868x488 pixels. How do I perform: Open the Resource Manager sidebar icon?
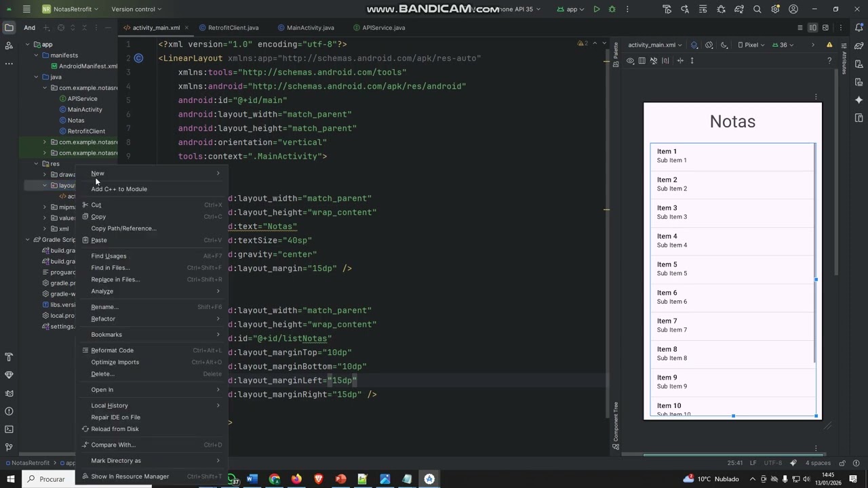click(x=9, y=45)
